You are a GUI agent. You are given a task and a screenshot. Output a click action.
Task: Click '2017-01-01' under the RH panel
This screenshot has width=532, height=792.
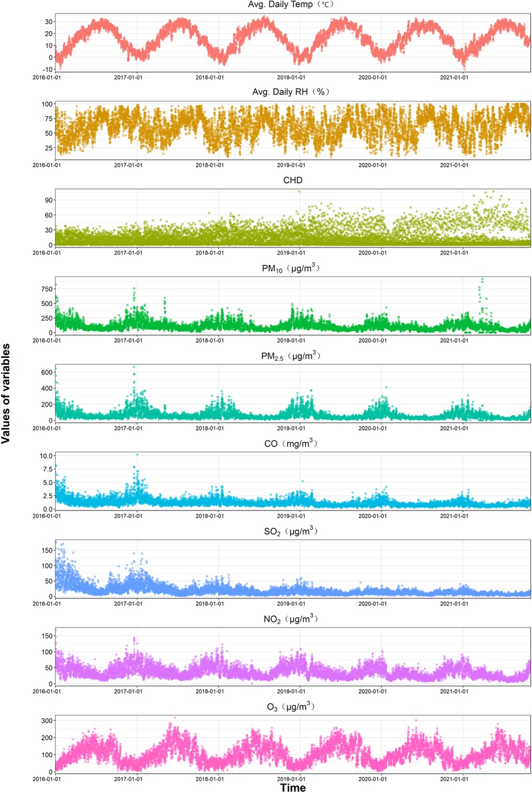coord(128,165)
